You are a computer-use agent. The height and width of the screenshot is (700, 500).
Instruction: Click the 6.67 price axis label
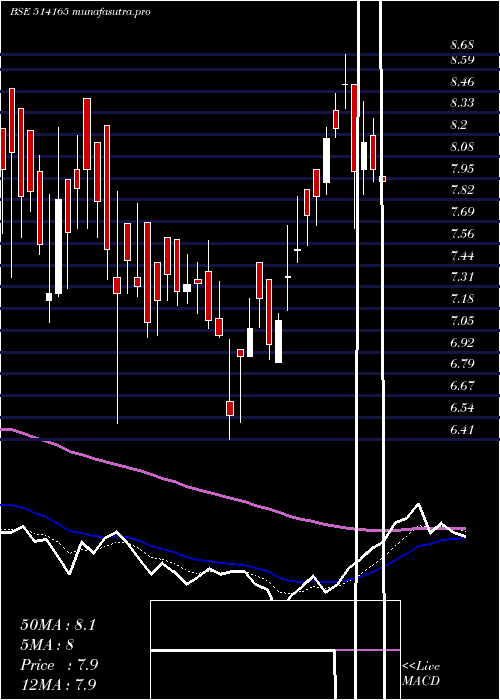[x=462, y=386]
